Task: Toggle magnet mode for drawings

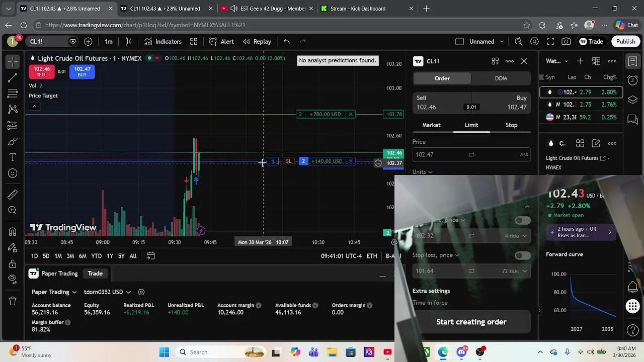Action: tap(13, 231)
